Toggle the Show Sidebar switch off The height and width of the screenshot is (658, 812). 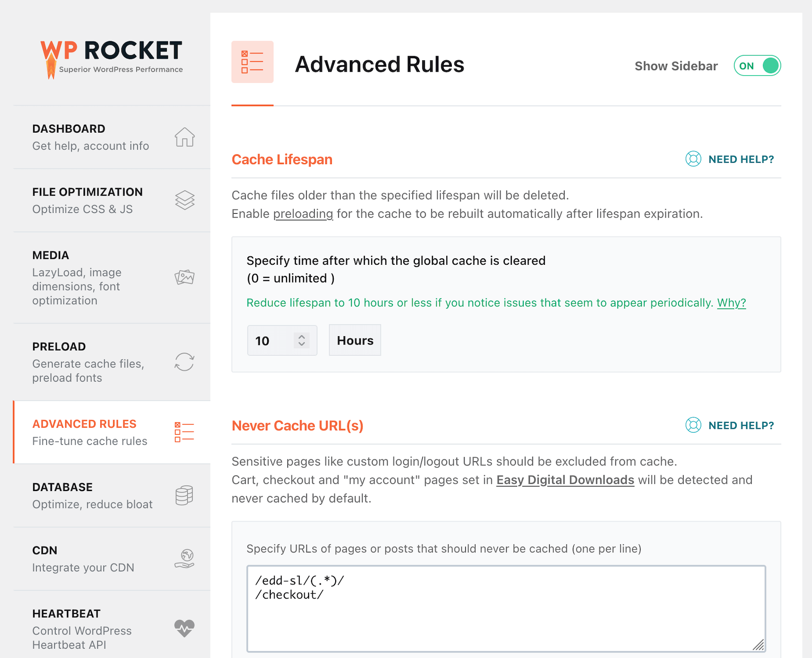(757, 66)
